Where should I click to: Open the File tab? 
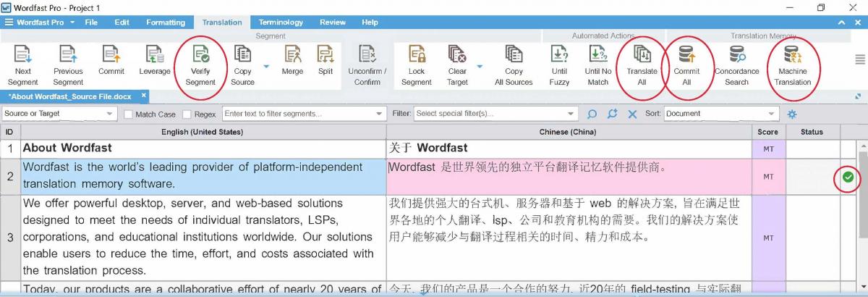point(91,22)
